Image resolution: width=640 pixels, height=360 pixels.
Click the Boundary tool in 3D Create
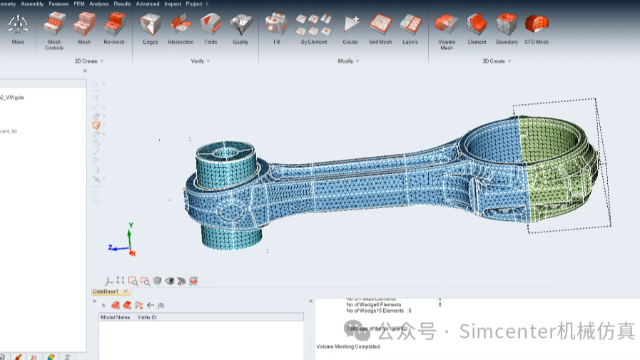coord(507,29)
